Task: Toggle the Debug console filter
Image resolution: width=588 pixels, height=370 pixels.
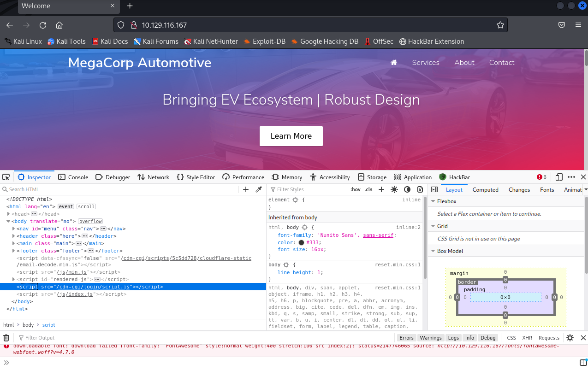Action: coord(488,338)
